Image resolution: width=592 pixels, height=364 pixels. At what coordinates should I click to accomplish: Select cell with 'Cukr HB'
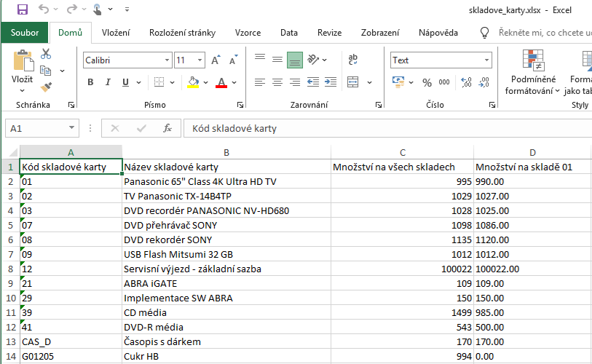(226, 356)
